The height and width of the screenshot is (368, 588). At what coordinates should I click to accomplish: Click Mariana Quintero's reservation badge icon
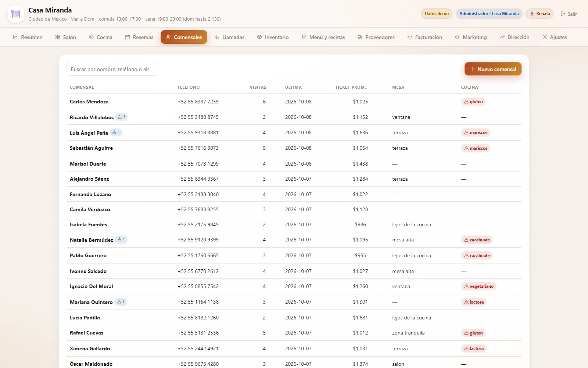[x=121, y=302]
